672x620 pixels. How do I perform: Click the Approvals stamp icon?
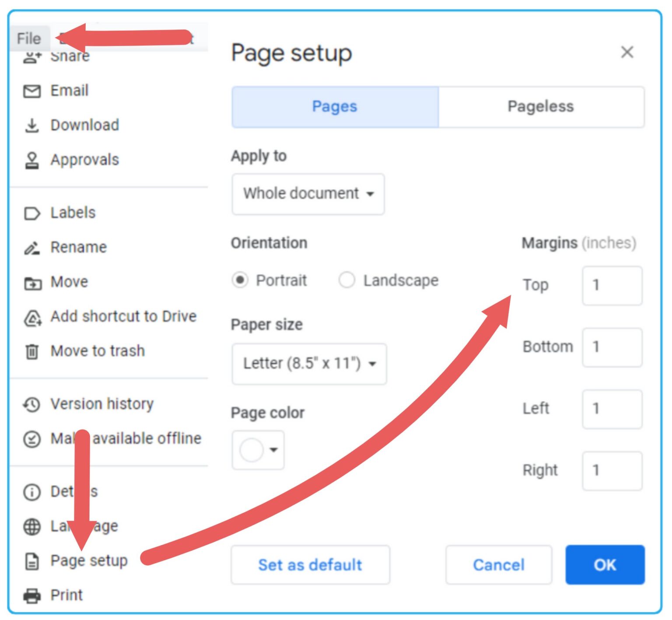click(x=31, y=159)
